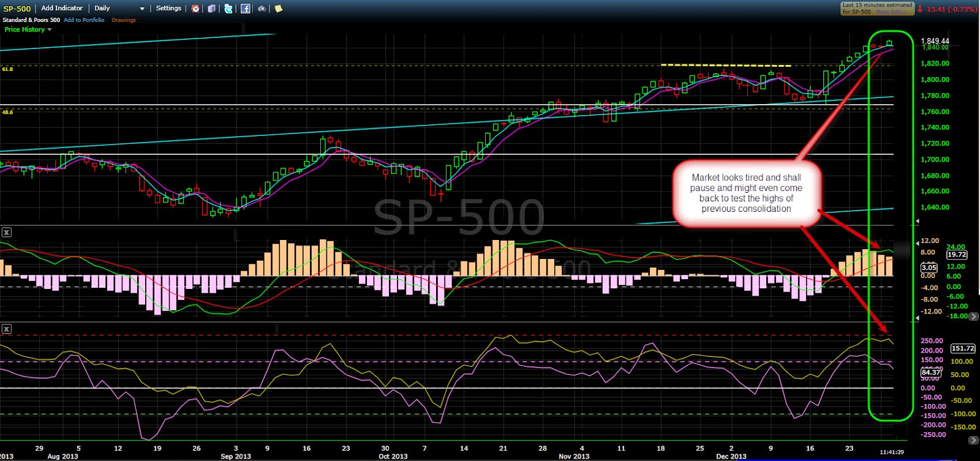This screenshot has width=980, height=461.
Task: Click the 11:41:39 time readout
Action: pos(892,452)
